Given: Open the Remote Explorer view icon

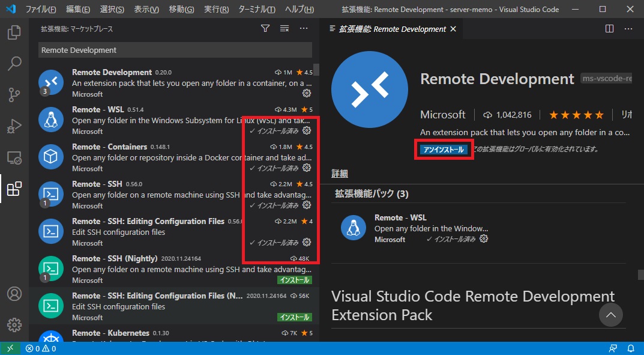Looking at the screenshot, I should (14, 157).
